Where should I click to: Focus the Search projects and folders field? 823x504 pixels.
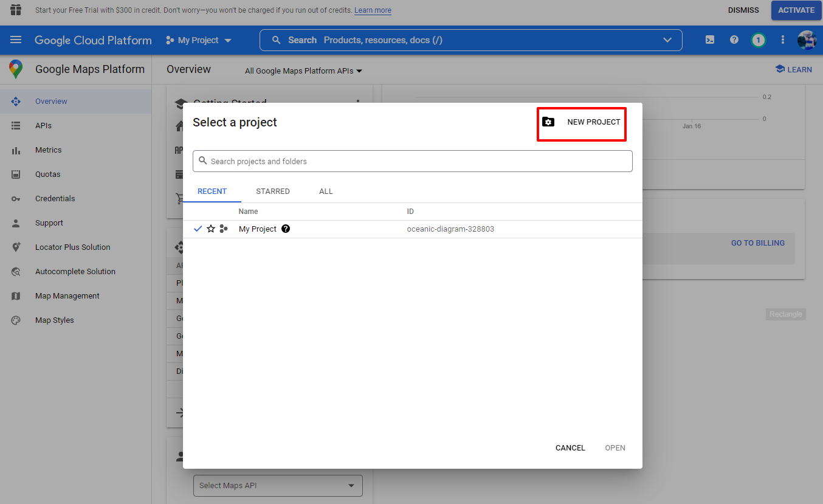tap(413, 161)
